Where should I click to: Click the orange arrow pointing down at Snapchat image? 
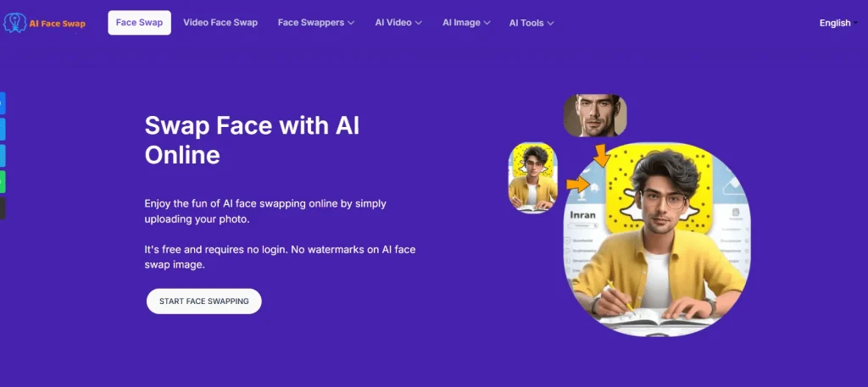(x=601, y=155)
